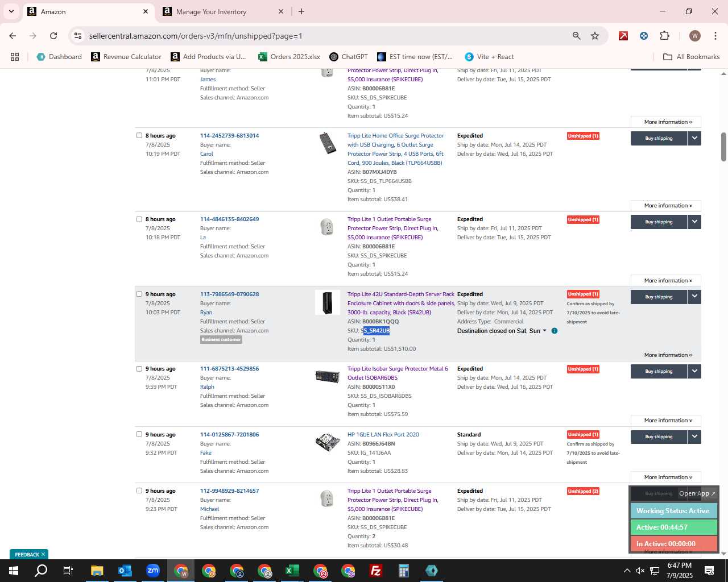Mark checkbox for order 112-9948929-8214657
This screenshot has height=582, width=728.
click(139, 490)
